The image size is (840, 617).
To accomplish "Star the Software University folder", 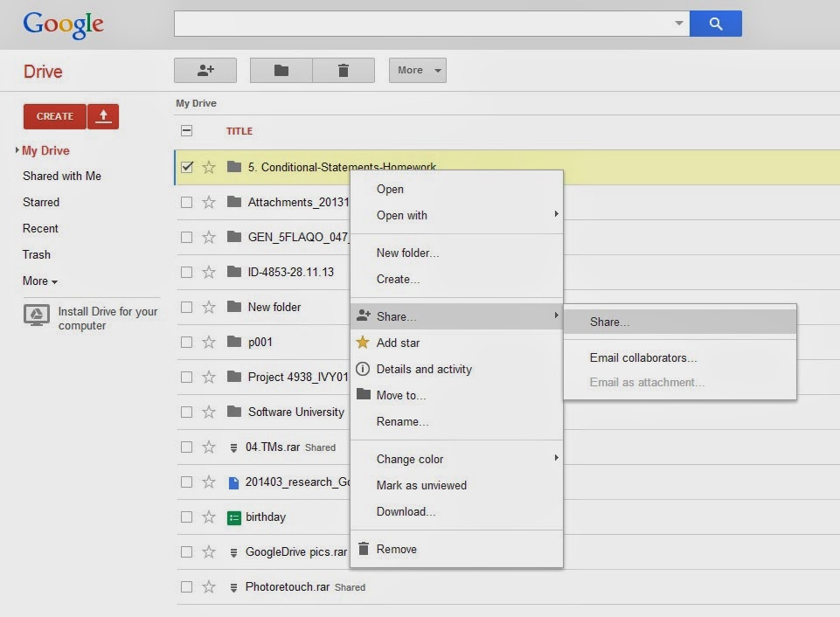I will coord(209,412).
